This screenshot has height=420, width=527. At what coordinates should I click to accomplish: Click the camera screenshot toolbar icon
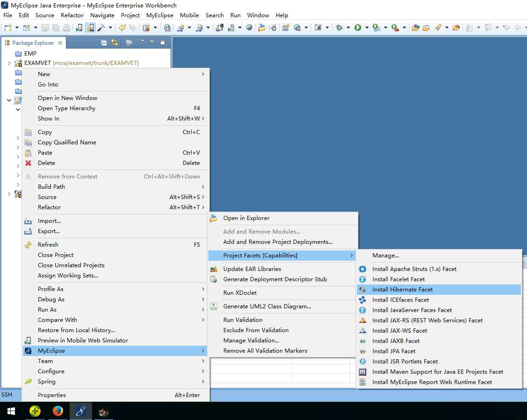[x=318, y=28]
